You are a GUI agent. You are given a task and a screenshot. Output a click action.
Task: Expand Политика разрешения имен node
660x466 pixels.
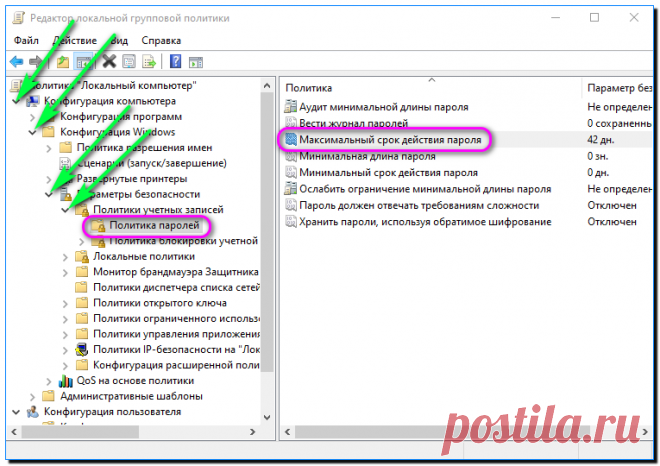pos(49,148)
